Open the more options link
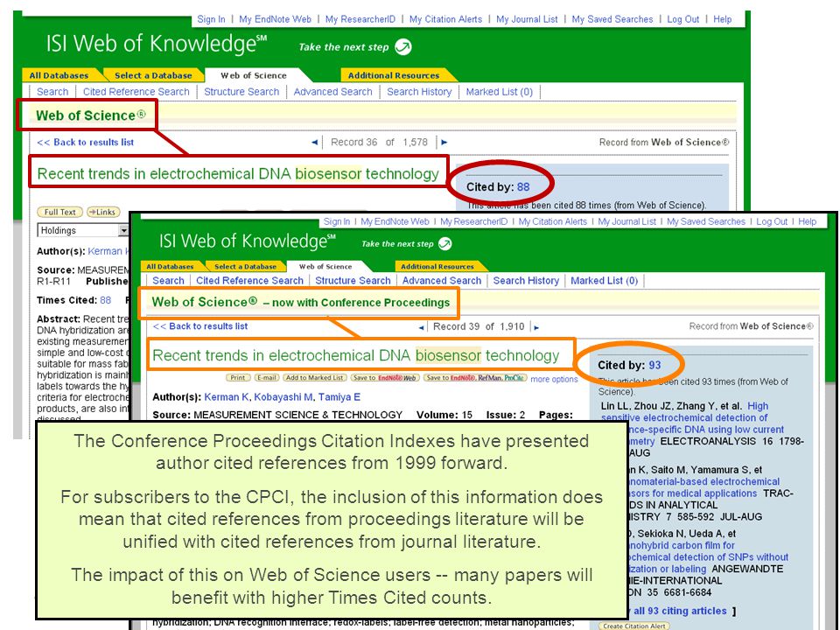The height and width of the screenshot is (630, 840). click(x=554, y=379)
